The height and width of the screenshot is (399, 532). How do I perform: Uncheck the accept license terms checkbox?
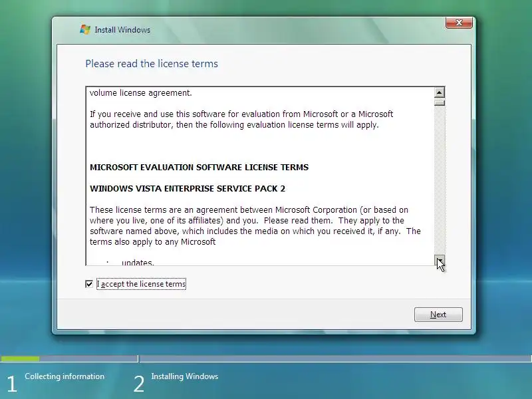89,284
